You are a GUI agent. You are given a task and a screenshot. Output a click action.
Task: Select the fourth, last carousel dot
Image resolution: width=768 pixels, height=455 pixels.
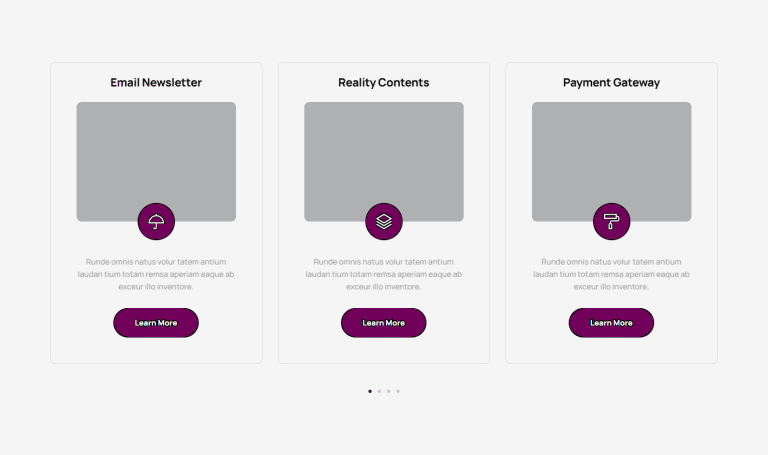click(x=398, y=391)
